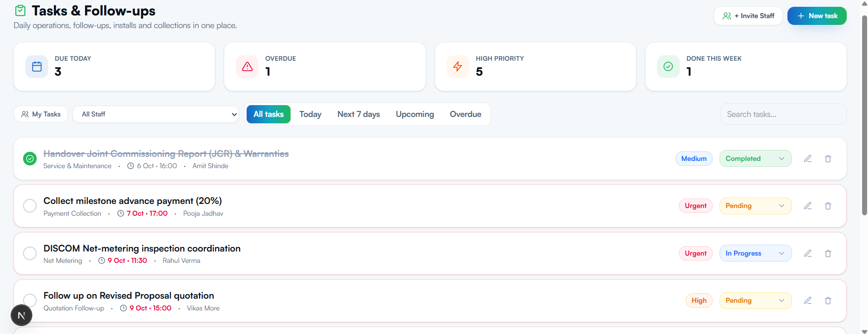
Task: Click the Invite Staff button
Action: click(x=748, y=16)
